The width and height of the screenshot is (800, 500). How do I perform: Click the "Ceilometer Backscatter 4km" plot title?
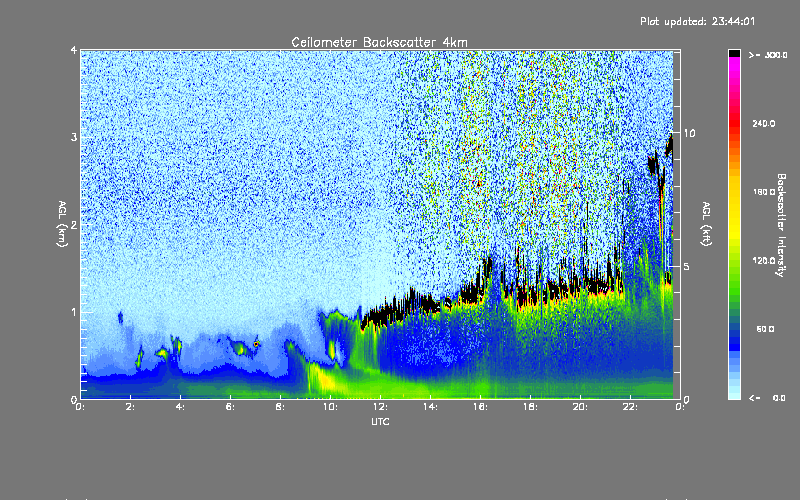point(379,42)
